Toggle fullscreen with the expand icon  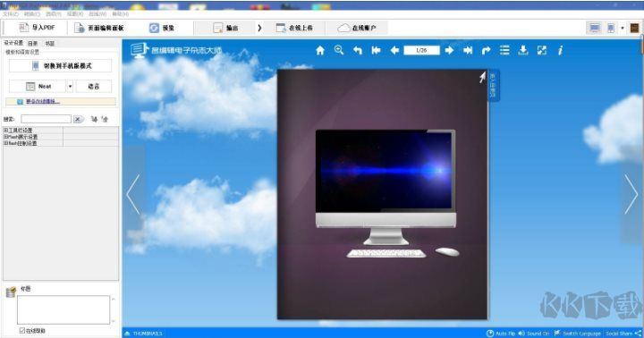click(542, 50)
